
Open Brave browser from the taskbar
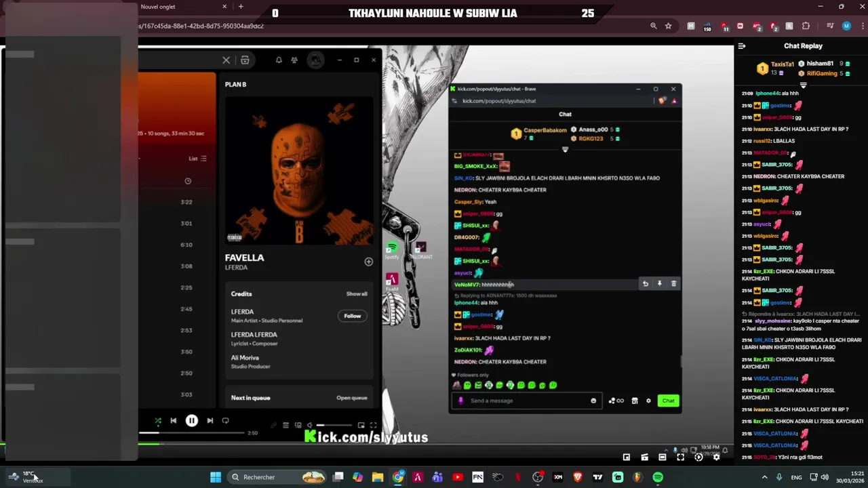578,477
